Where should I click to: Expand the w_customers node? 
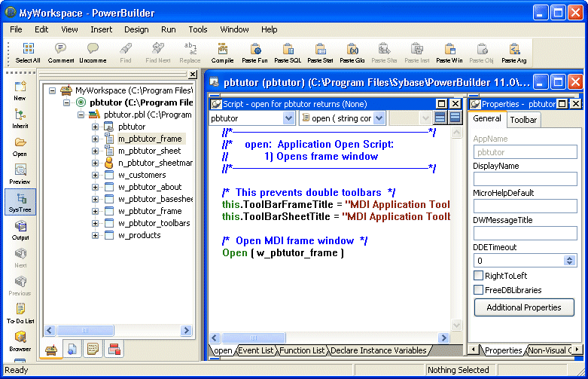pyautogui.click(x=95, y=175)
